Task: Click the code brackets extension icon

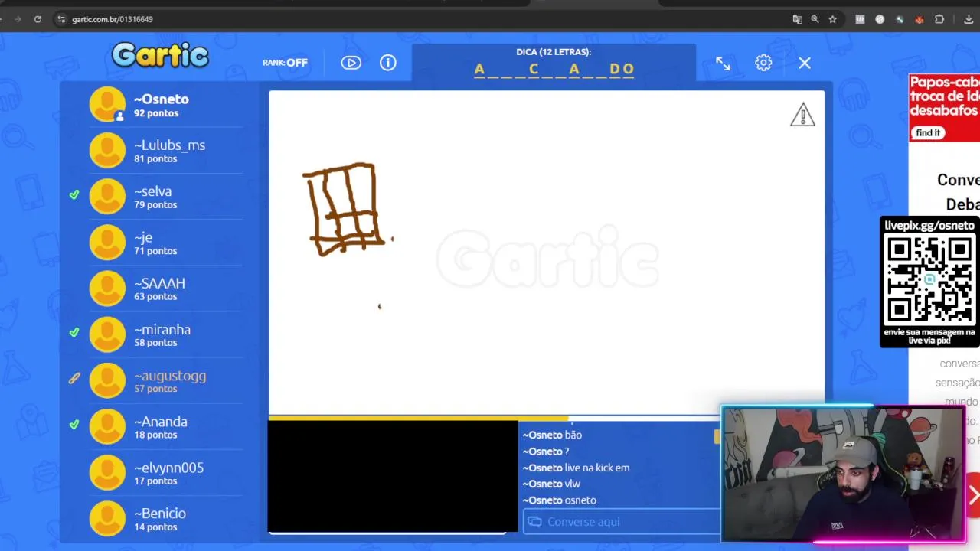Action: [860, 19]
